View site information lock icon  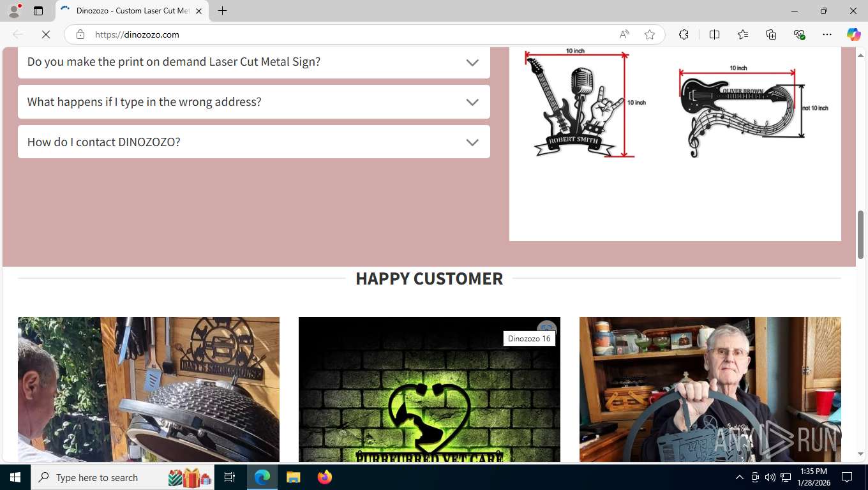[x=80, y=34]
